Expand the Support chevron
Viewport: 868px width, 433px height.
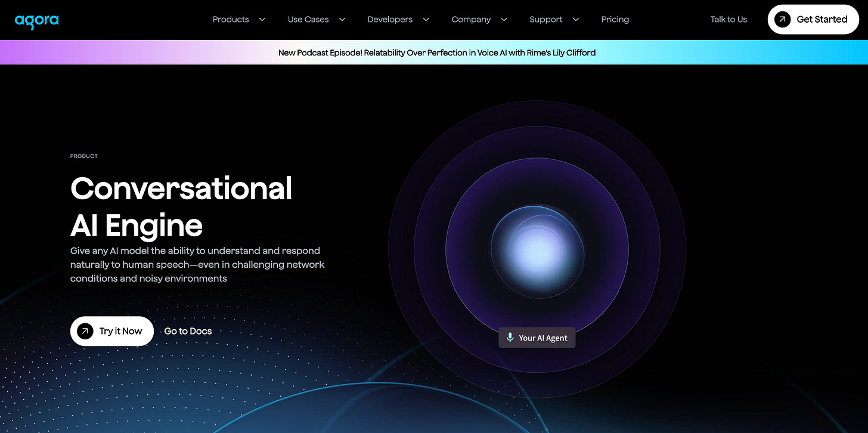click(576, 20)
